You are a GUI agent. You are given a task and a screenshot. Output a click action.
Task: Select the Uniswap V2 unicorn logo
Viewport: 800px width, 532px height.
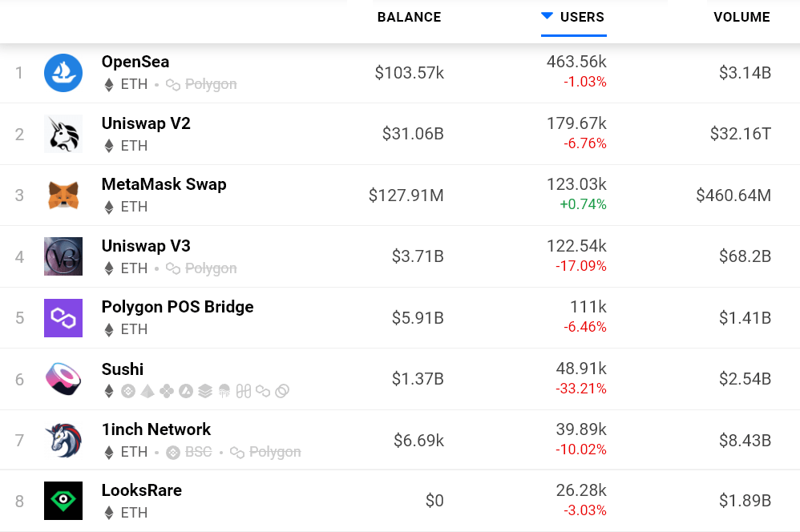pyautogui.click(x=63, y=134)
